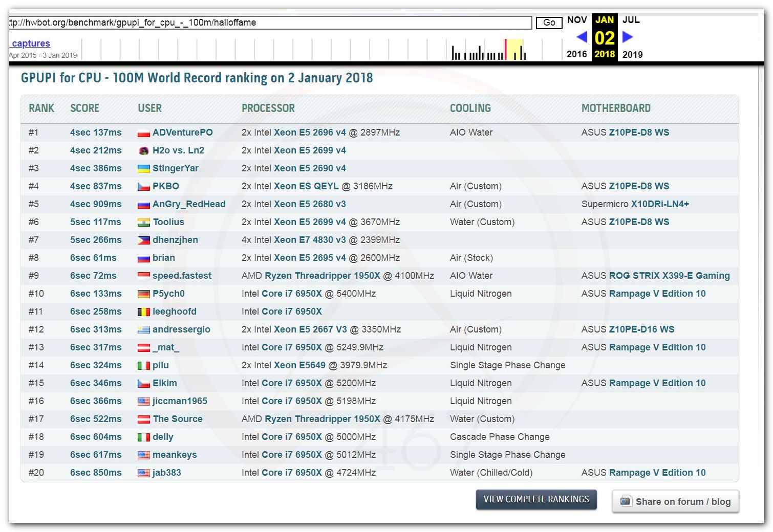Open ADVenturePO's user profile
Screen dimensions: 773x532
(x=183, y=132)
